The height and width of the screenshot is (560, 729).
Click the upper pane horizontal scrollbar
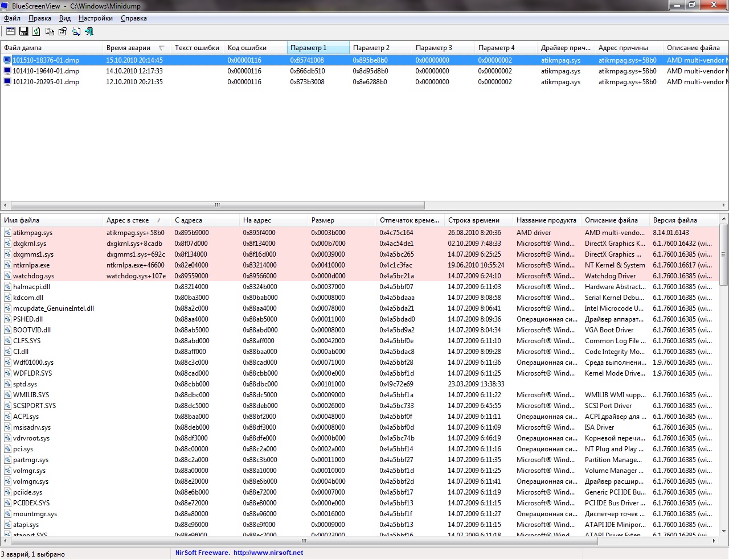pyautogui.click(x=217, y=205)
